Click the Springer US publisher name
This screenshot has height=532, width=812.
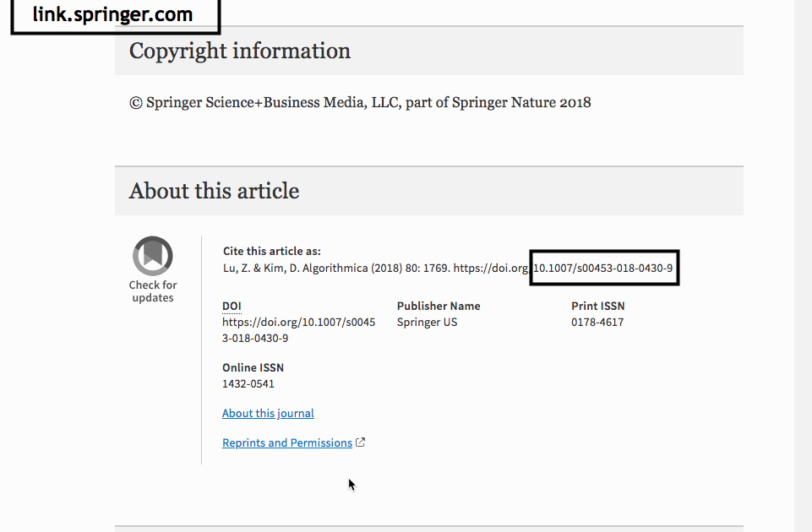tap(427, 322)
